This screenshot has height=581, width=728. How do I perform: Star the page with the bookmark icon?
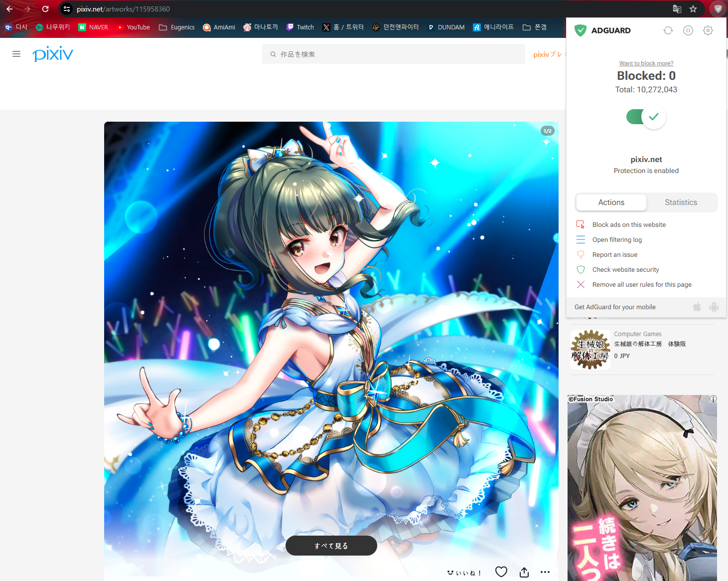coord(693,9)
